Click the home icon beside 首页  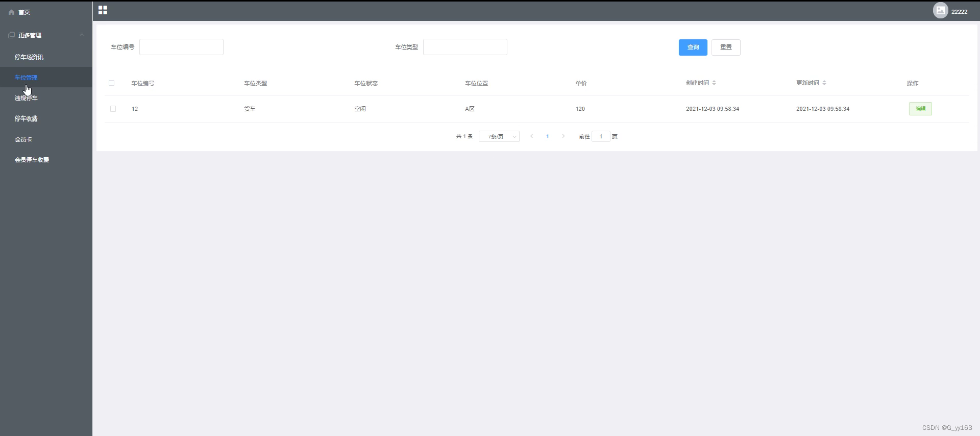click(11, 12)
